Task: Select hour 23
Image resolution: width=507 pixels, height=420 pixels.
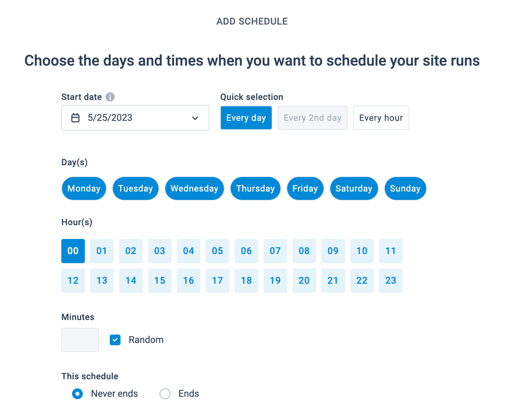Action: 391,281
